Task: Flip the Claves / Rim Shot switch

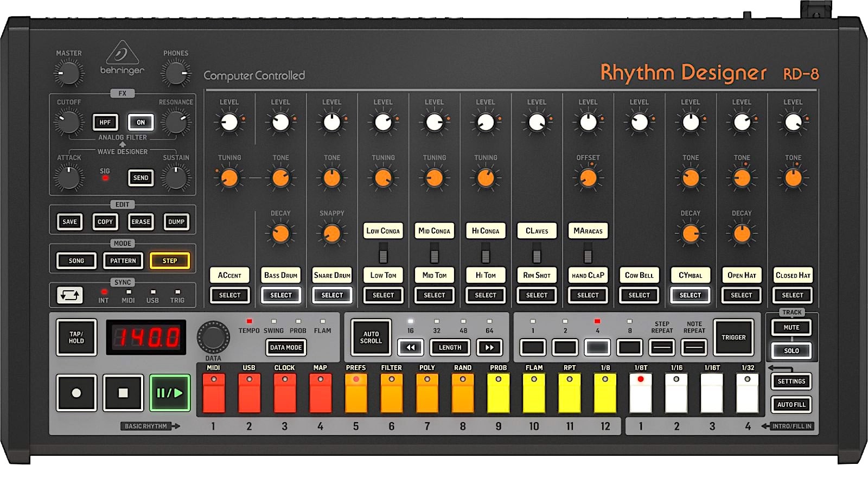Action: tap(537, 253)
